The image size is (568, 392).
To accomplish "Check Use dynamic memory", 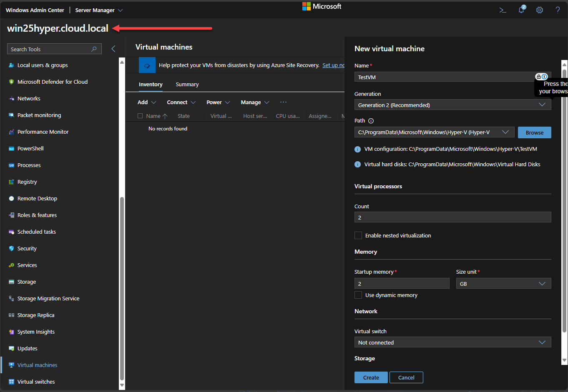I will tap(358, 295).
